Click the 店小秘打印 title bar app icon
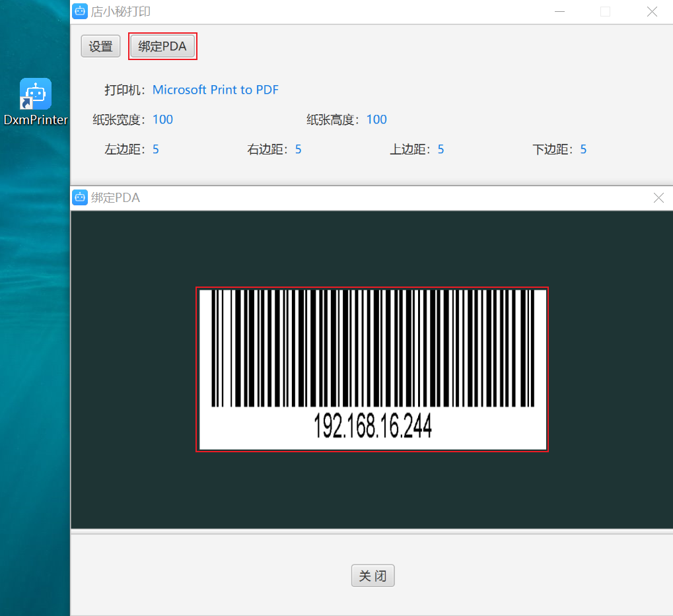The image size is (673, 616). [x=80, y=12]
